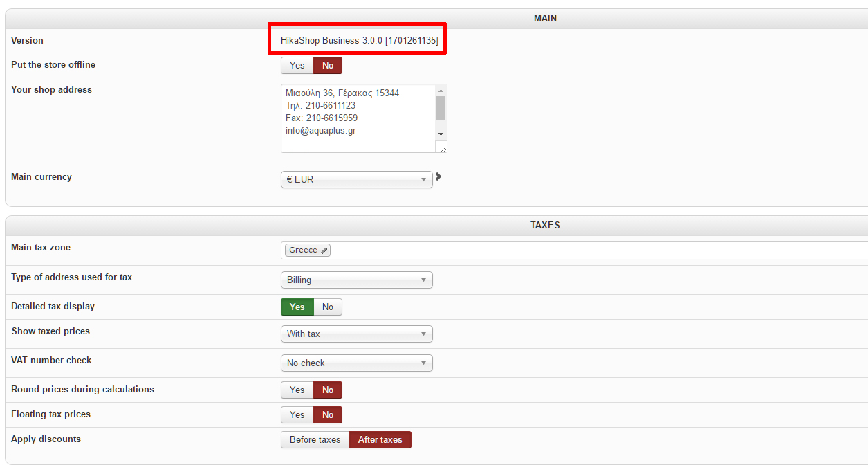Click the Round prices during calculations label
This screenshot has width=868, height=465.
tap(82, 389)
